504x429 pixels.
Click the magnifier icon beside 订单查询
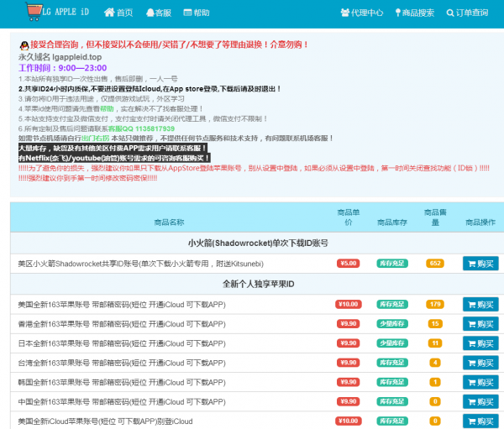point(450,13)
